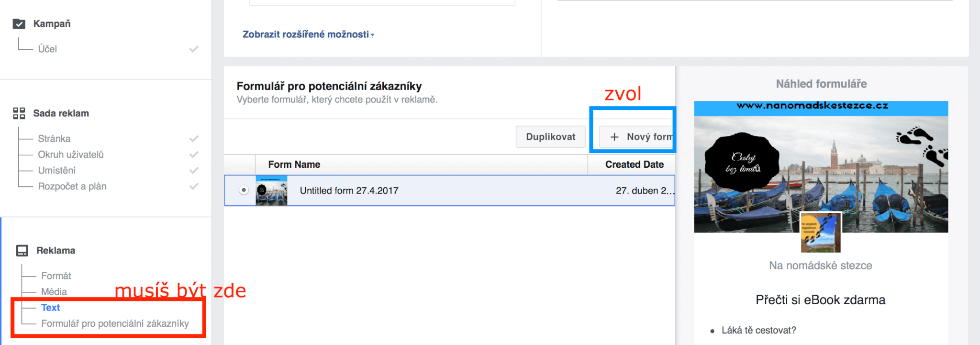Open the Text section in sidebar
The height and width of the screenshot is (345, 980).
pyautogui.click(x=51, y=308)
